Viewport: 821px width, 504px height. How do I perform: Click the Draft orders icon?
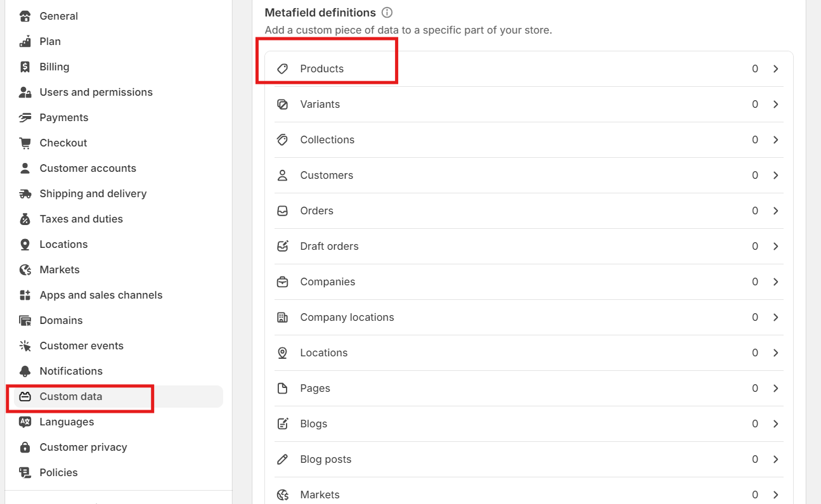[283, 246]
